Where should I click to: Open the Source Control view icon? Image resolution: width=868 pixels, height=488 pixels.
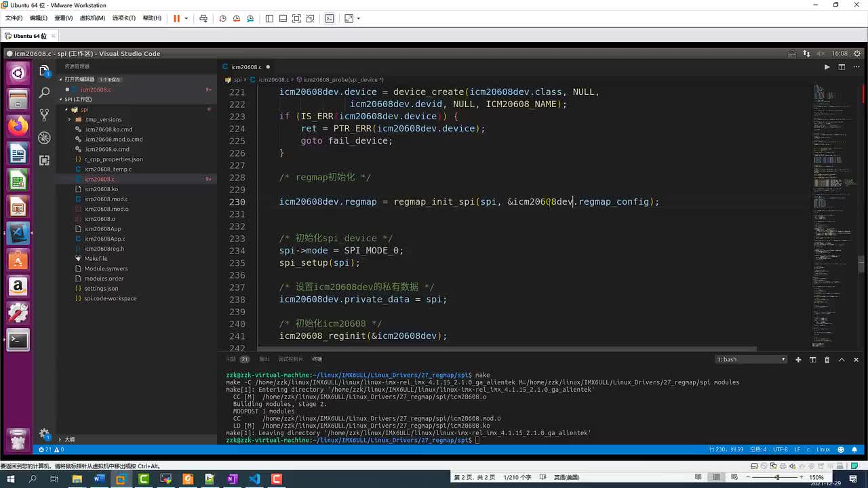coord(45,115)
